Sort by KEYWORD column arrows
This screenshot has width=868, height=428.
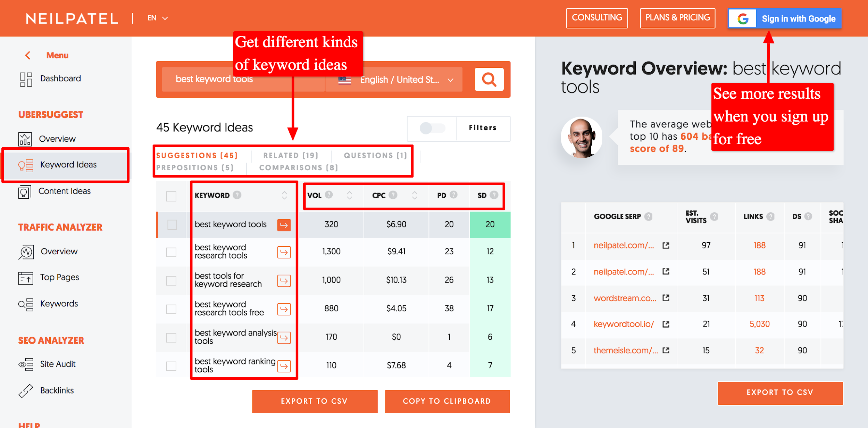coord(284,195)
